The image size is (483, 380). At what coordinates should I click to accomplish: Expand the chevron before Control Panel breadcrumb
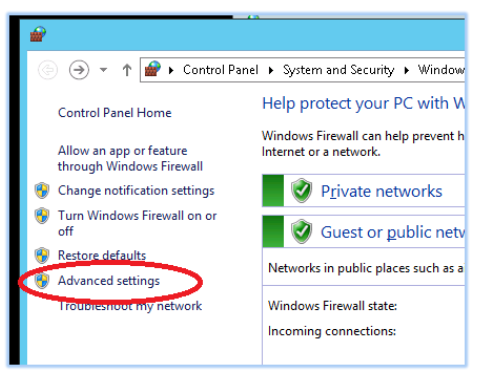pos(171,70)
